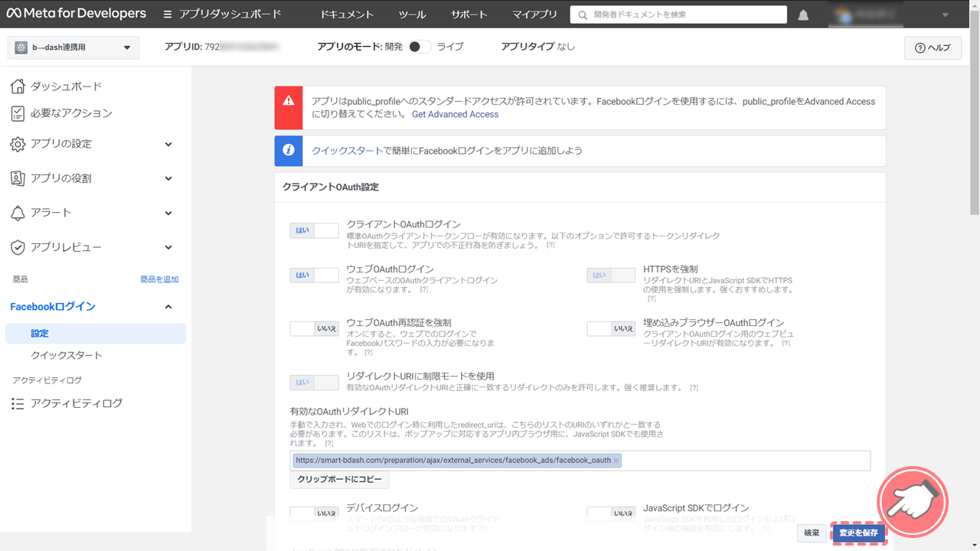Click the アクティビティログ list icon
This screenshot has height=551, width=980.
pyautogui.click(x=18, y=403)
